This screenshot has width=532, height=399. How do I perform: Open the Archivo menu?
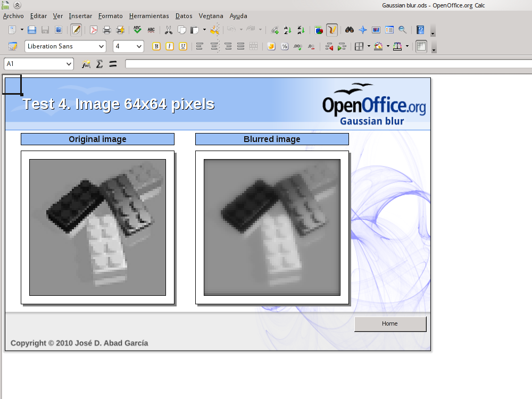click(x=13, y=16)
